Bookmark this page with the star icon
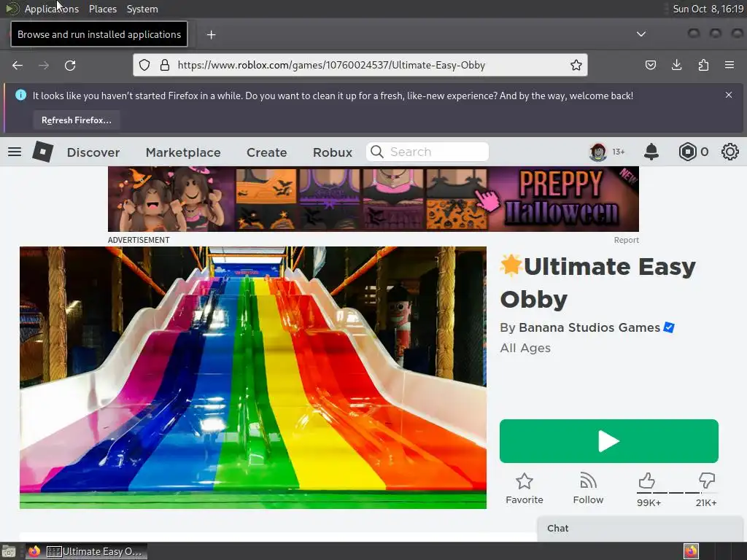Screen dimensions: 747x560 (x=576, y=65)
